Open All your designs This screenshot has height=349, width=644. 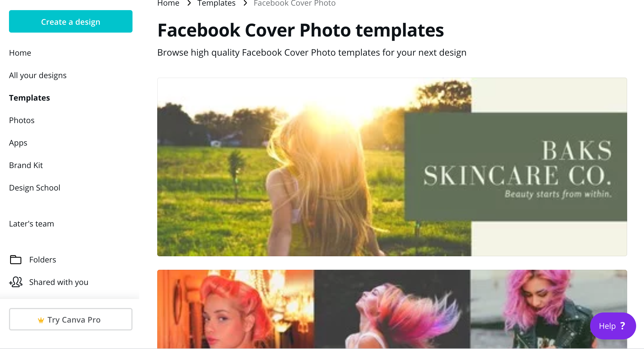38,75
